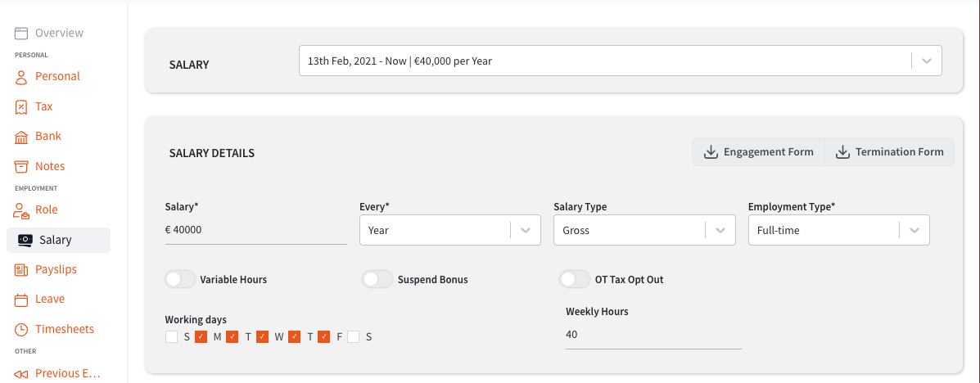Screen dimensions: 980x383
Task: Enable the Variable Hours switch
Action: pyautogui.click(x=181, y=279)
